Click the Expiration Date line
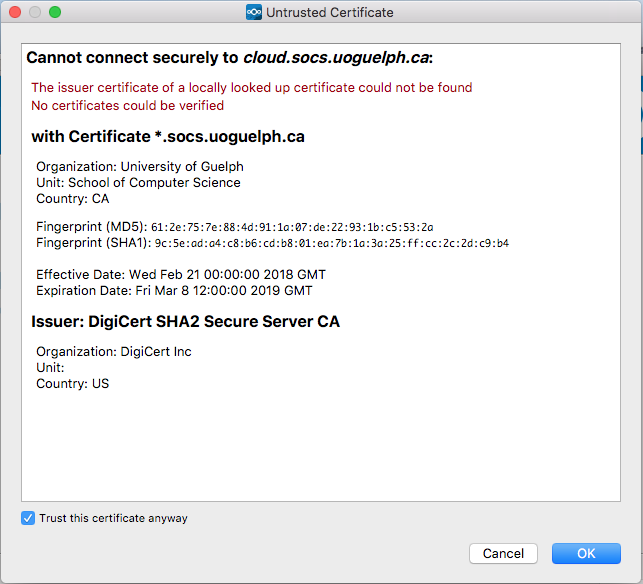643x584 pixels. click(174, 290)
